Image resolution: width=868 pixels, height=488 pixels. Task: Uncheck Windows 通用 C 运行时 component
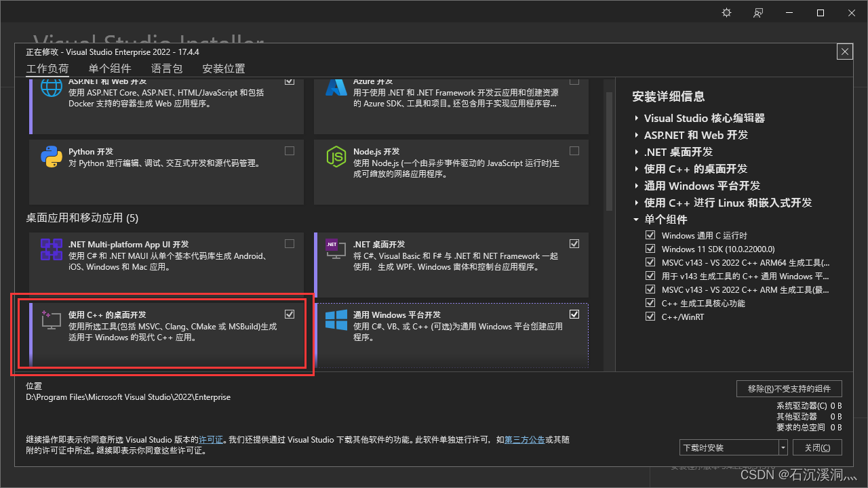point(651,235)
